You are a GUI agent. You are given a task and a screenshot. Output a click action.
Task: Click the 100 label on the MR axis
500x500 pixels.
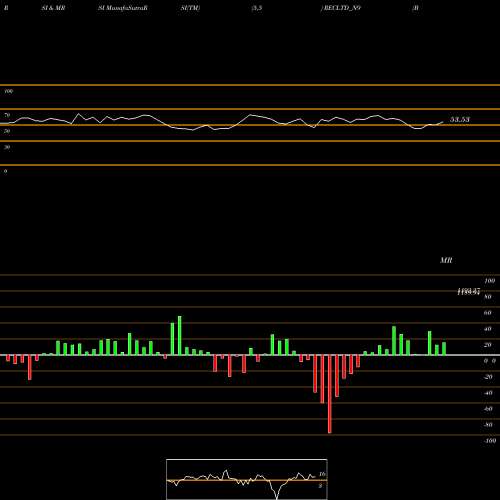(490, 281)
